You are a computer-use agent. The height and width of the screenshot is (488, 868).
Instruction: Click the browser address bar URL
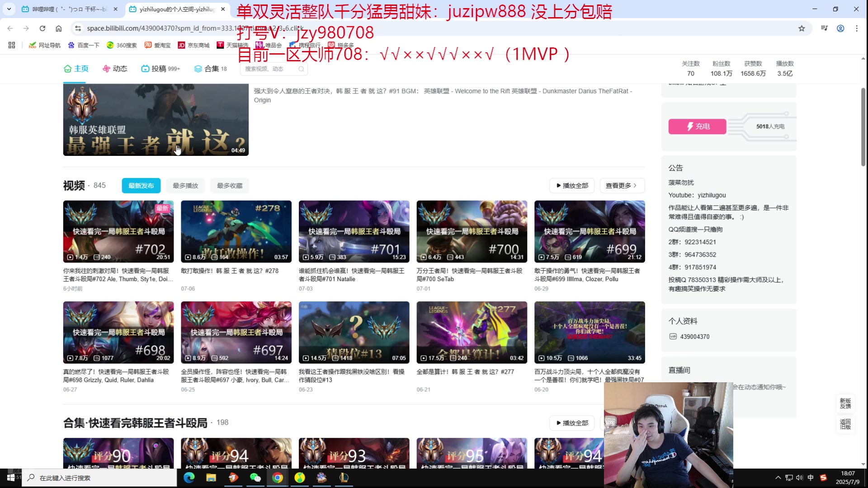194,28
